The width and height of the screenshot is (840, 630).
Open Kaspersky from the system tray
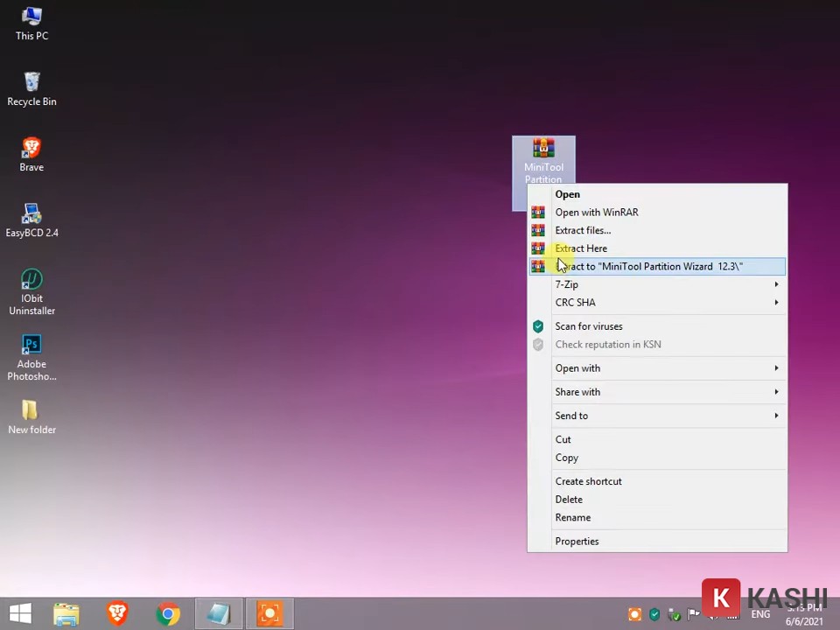(654, 614)
